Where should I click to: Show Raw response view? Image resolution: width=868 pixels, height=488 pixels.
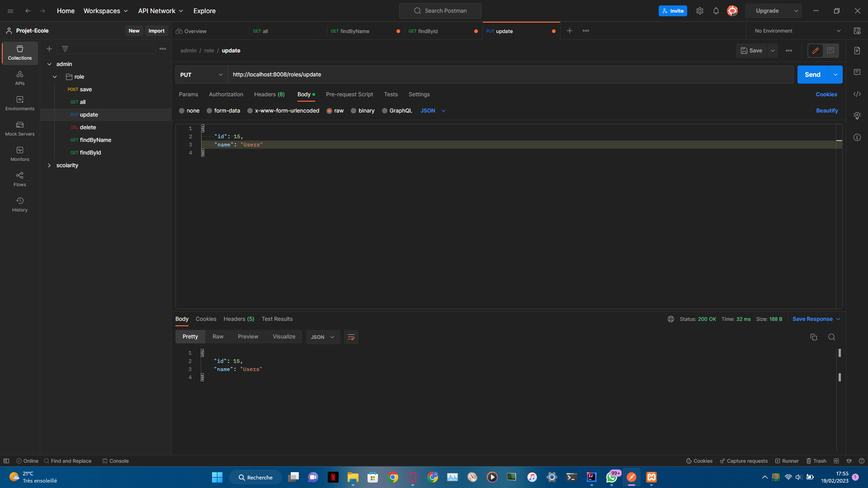218,337
